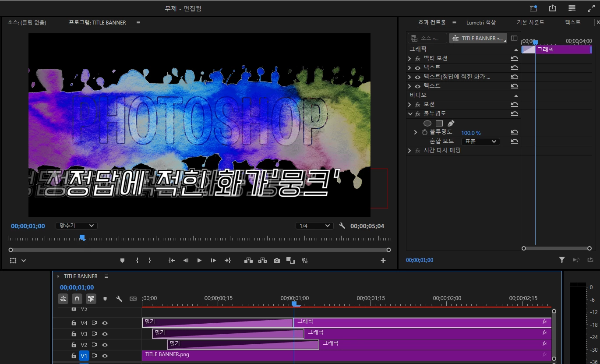The height and width of the screenshot is (364, 600).
Task: Create 4-point polygon mask for opacity
Action: pos(439,123)
